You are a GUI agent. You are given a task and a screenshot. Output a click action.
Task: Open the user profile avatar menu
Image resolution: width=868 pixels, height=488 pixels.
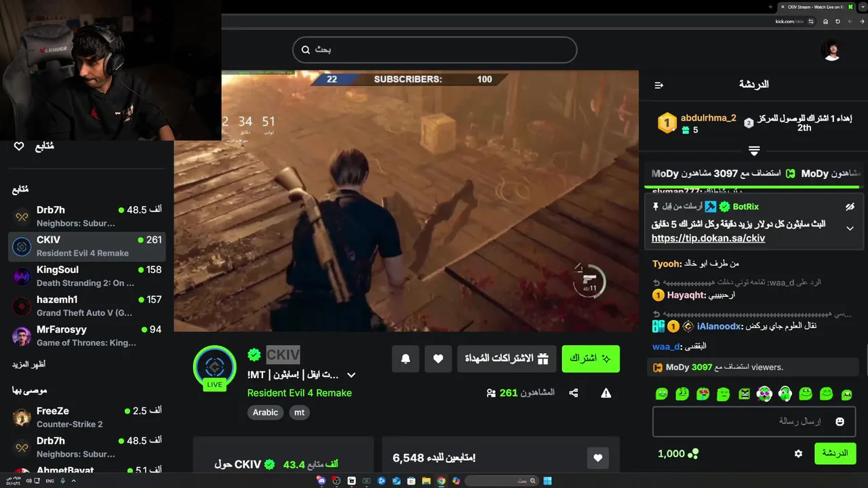click(x=832, y=50)
